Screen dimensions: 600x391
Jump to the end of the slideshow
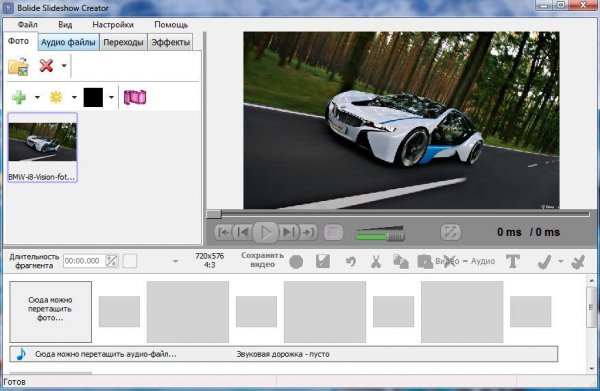308,232
